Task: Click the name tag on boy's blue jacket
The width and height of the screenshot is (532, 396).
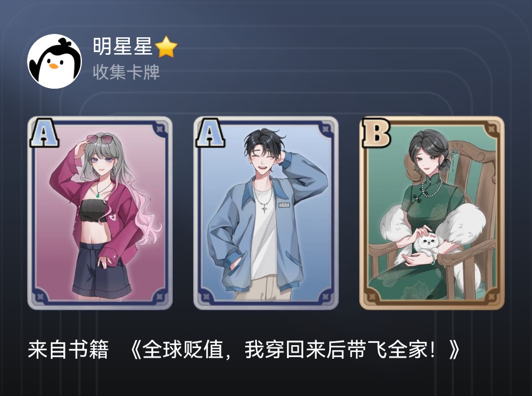Action: coord(284,205)
